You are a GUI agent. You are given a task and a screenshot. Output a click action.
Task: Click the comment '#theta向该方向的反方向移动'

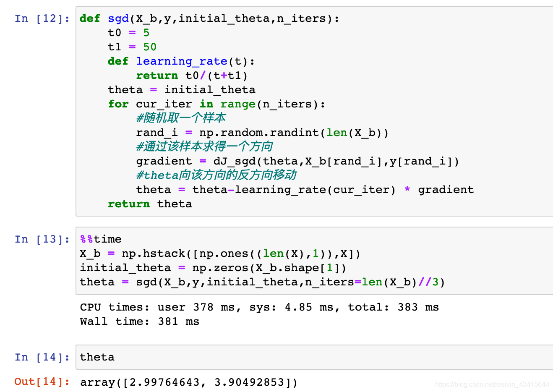[x=217, y=175]
